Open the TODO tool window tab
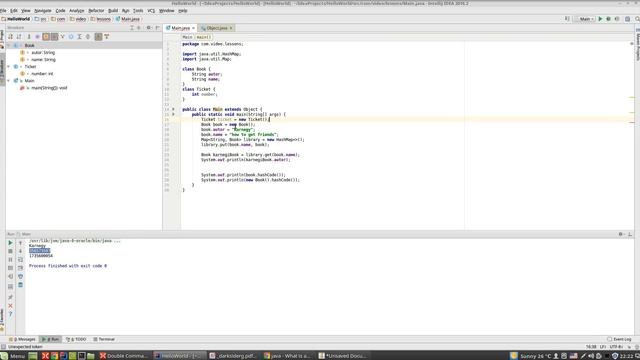 tap(76, 339)
